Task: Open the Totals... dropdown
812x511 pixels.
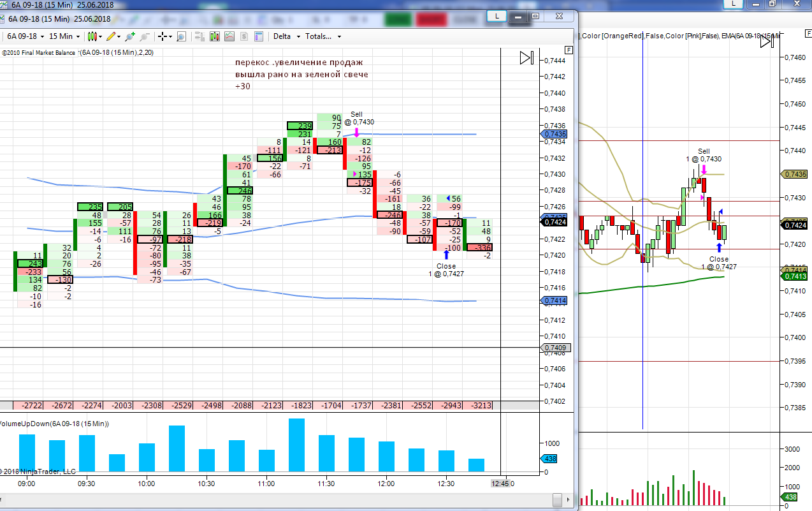Action: point(323,36)
